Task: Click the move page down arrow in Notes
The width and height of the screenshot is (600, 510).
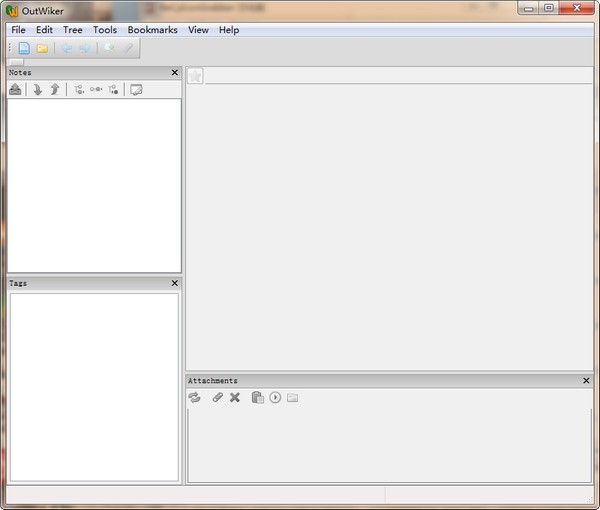Action: coord(38,90)
